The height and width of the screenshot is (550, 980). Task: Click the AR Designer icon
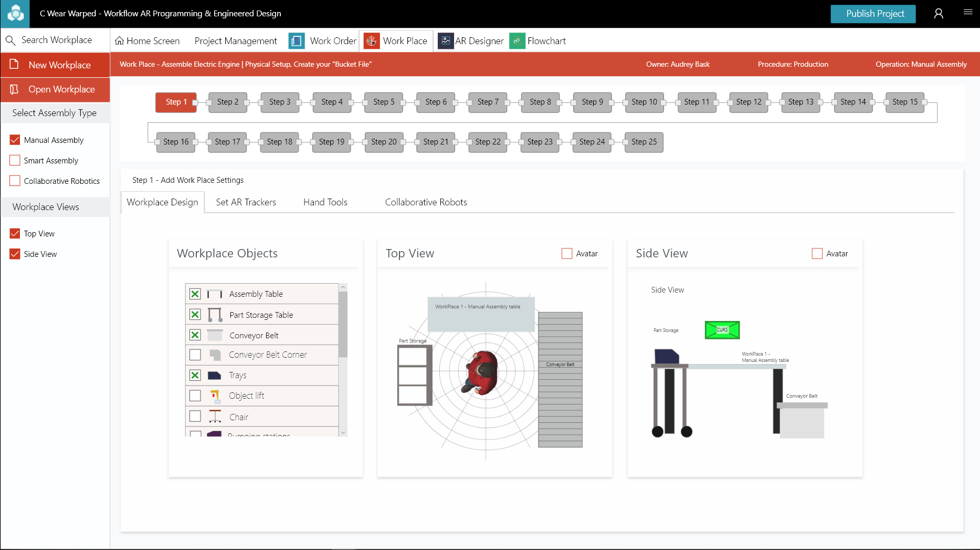[x=446, y=40]
